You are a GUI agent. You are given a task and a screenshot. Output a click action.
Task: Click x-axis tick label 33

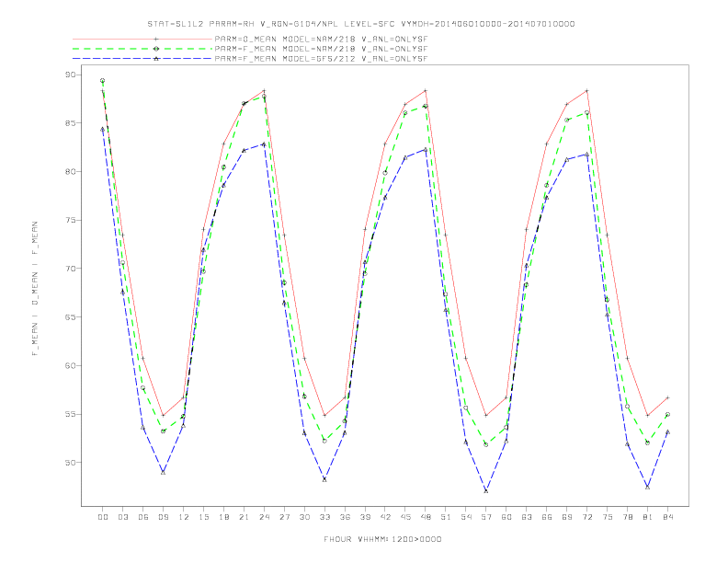(324, 517)
